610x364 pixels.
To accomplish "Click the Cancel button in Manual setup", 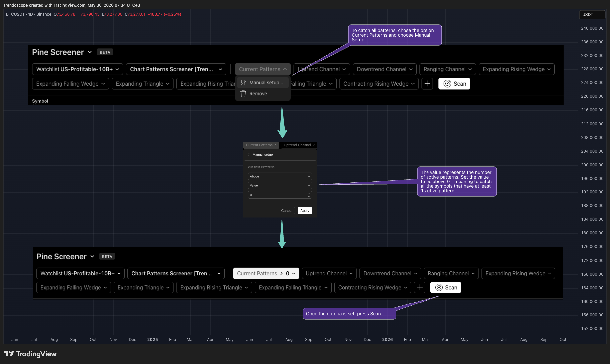I will (287, 211).
